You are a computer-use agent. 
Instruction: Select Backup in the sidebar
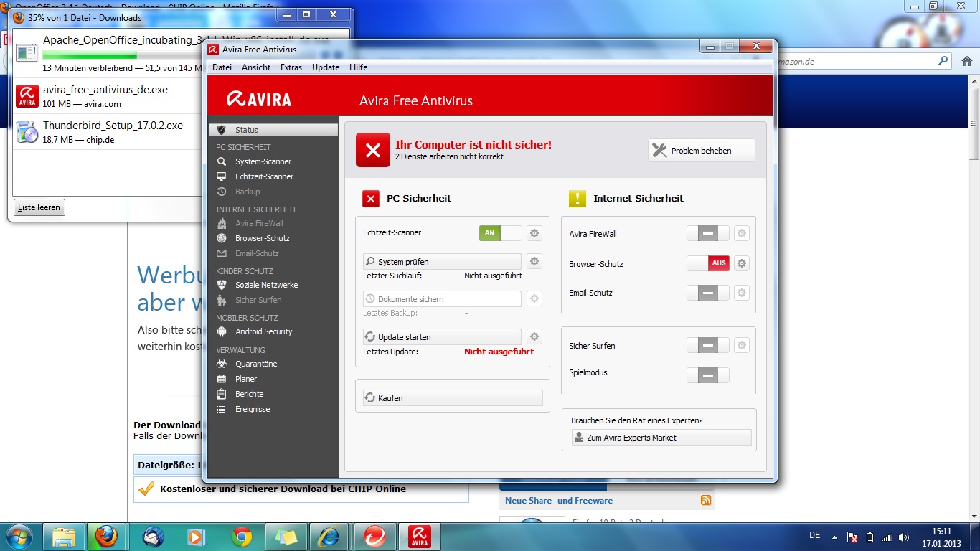click(x=248, y=192)
